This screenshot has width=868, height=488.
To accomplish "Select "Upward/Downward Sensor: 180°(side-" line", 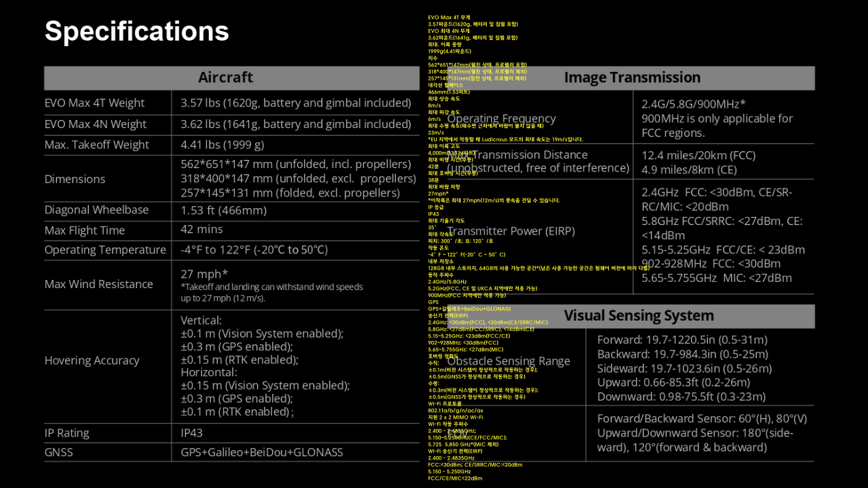I will click(x=695, y=433).
